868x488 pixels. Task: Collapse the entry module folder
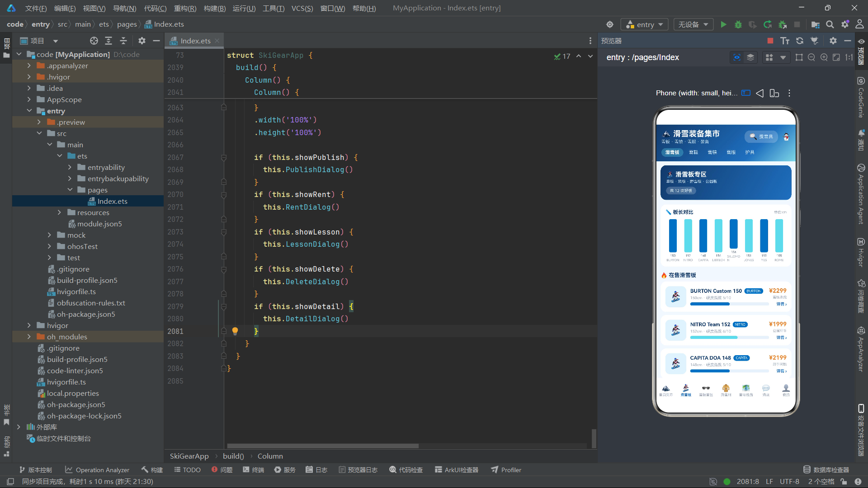pos(29,111)
